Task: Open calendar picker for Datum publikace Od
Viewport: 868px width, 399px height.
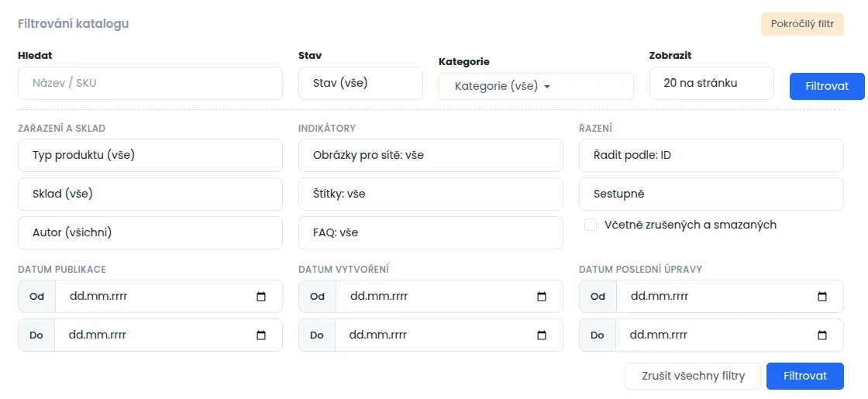Action: click(261, 297)
